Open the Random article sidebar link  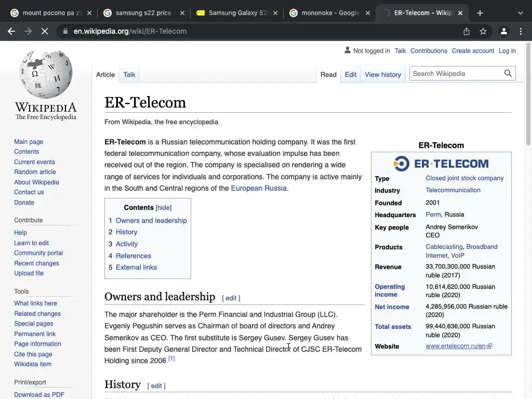click(x=35, y=172)
